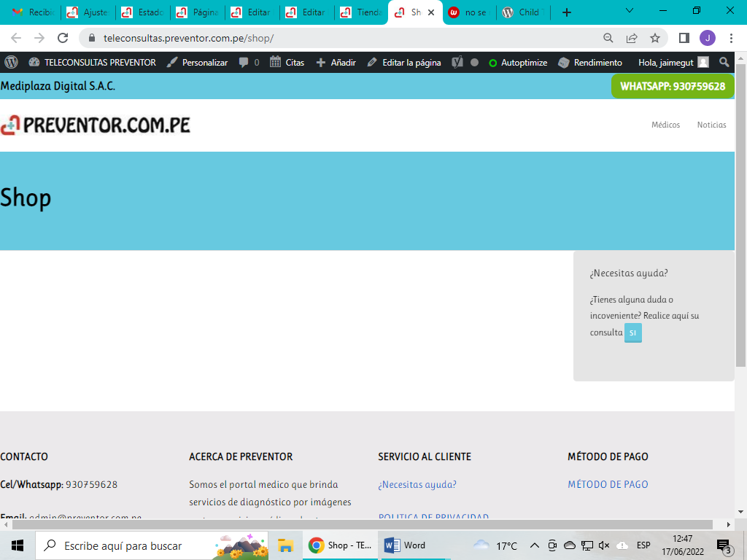Open the clock showing 12:47

click(682, 545)
